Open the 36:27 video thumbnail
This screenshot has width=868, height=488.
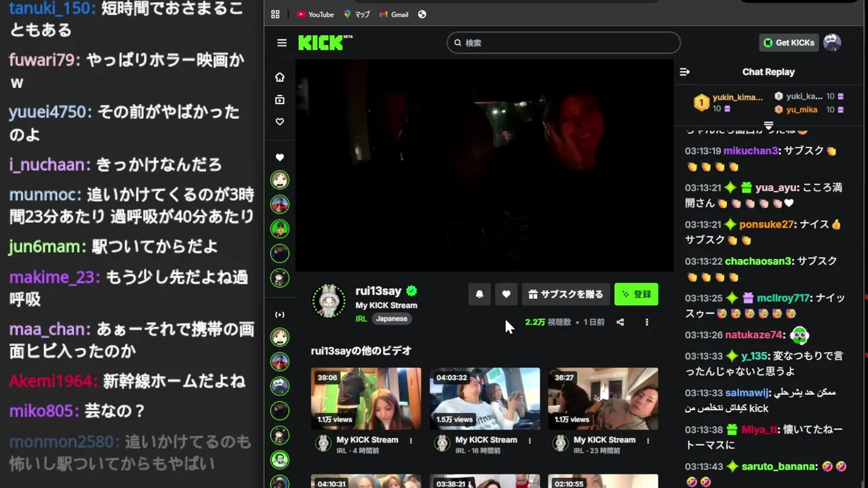(603, 399)
